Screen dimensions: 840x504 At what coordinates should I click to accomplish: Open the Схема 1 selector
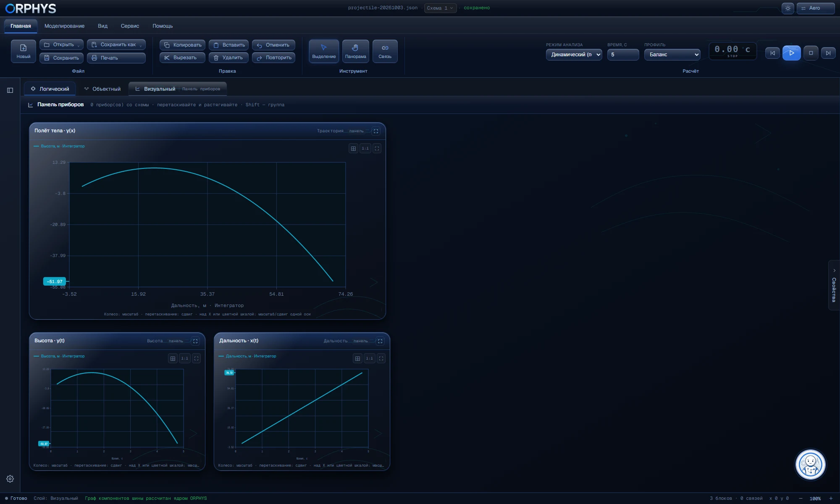(440, 8)
